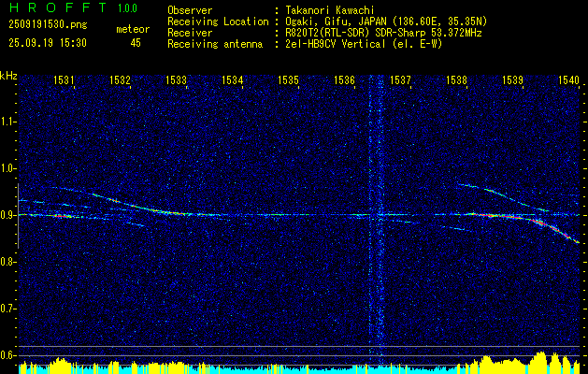Image resolution: width=588 pixels, height=374 pixels.
Task: Select the Ogaki, Gifu, JAPAN location text
Action: tap(386, 22)
